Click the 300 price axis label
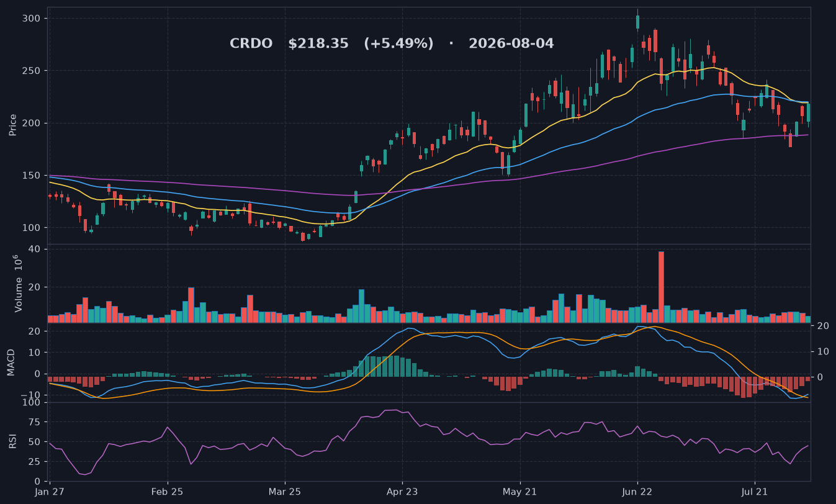The image size is (836, 504). (x=32, y=19)
